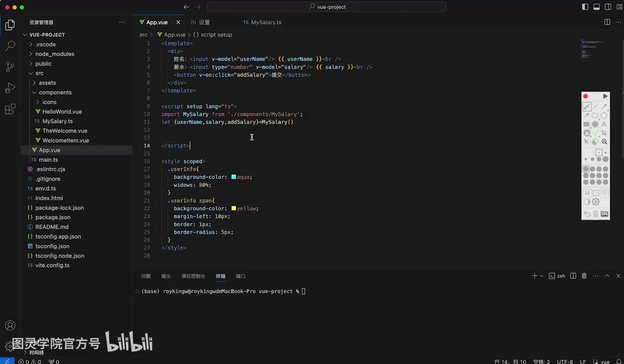This screenshot has height=364, width=624.
Task: Select the ellipse shape annotation tool
Action: click(x=604, y=116)
